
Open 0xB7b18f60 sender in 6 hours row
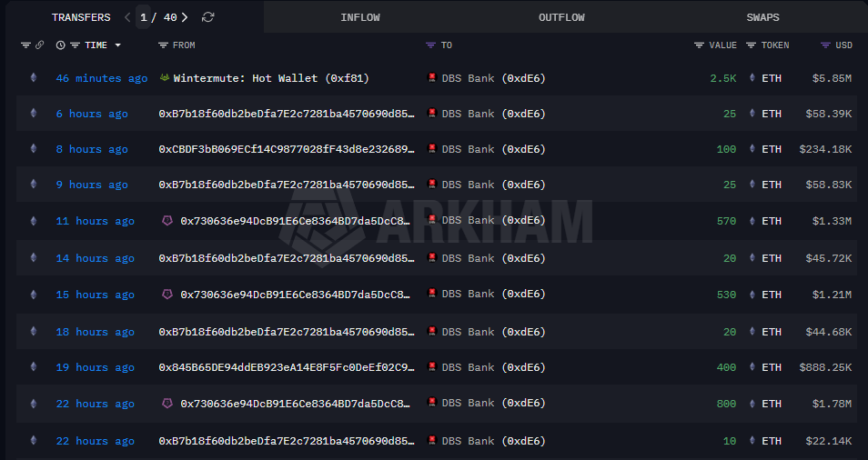tap(287, 114)
